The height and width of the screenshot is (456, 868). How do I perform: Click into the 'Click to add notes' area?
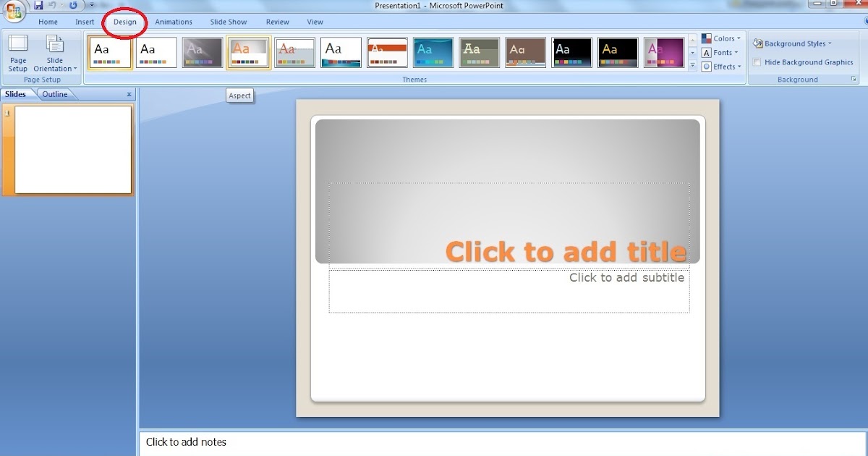coord(503,442)
